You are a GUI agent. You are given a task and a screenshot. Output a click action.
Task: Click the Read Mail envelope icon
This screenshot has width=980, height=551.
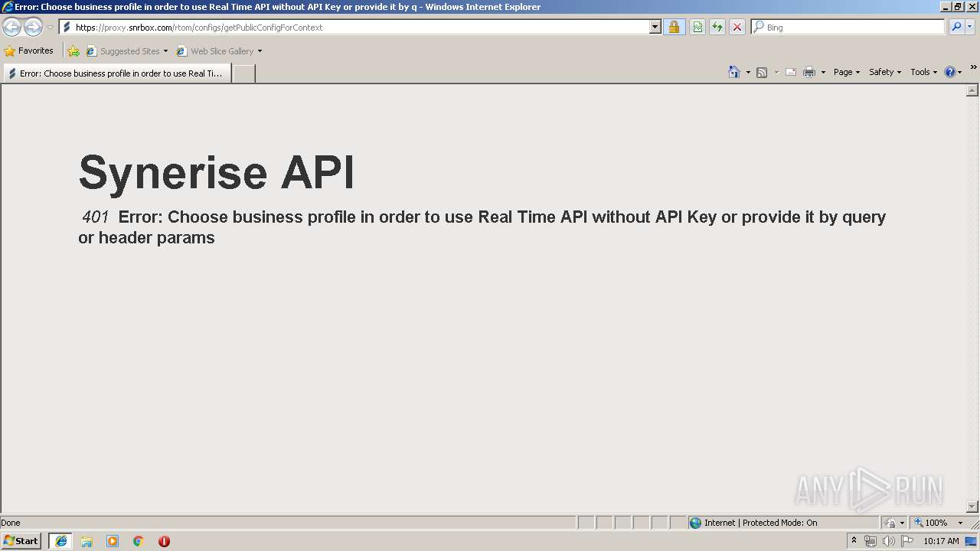791,72
